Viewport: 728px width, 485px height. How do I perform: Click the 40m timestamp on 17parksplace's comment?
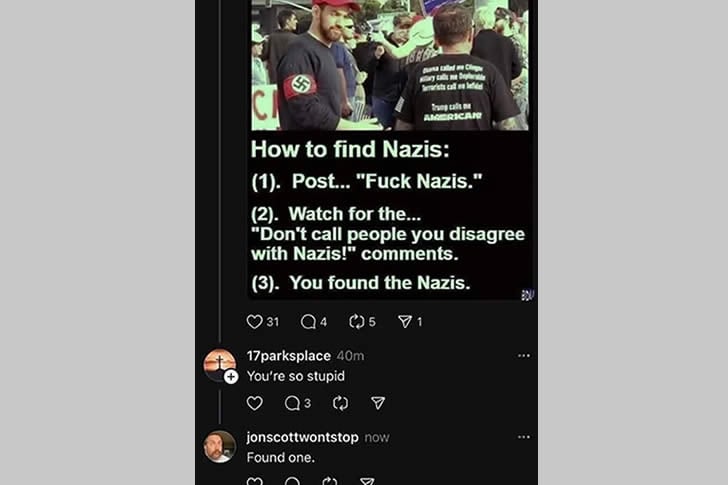350,356
